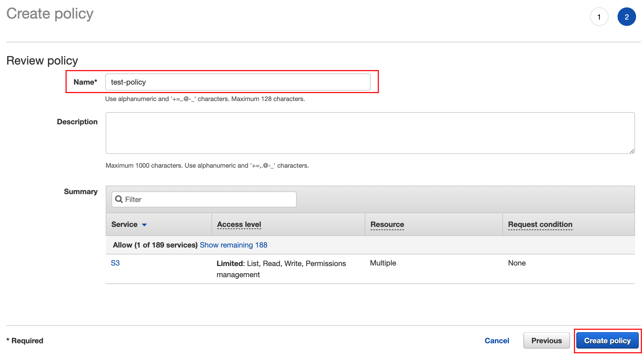Sort by Service column arrow
The image size is (644, 357).
click(x=144, y=225)
